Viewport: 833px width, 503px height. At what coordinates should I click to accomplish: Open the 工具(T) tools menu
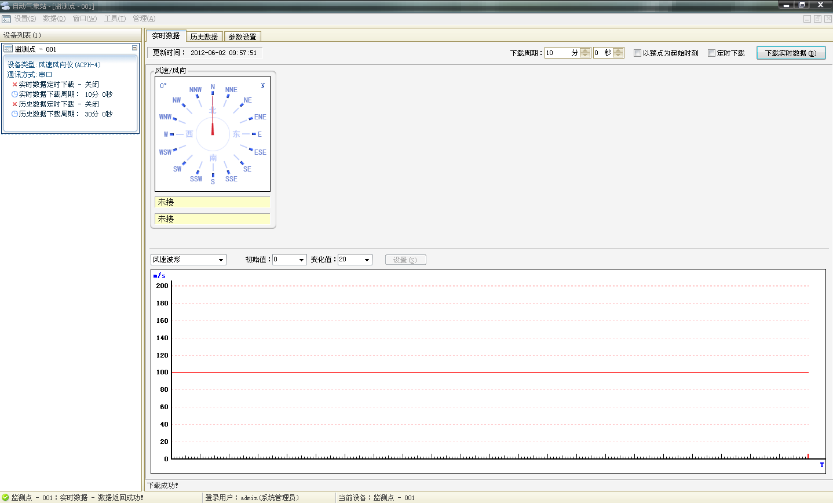tap(115, 18)
